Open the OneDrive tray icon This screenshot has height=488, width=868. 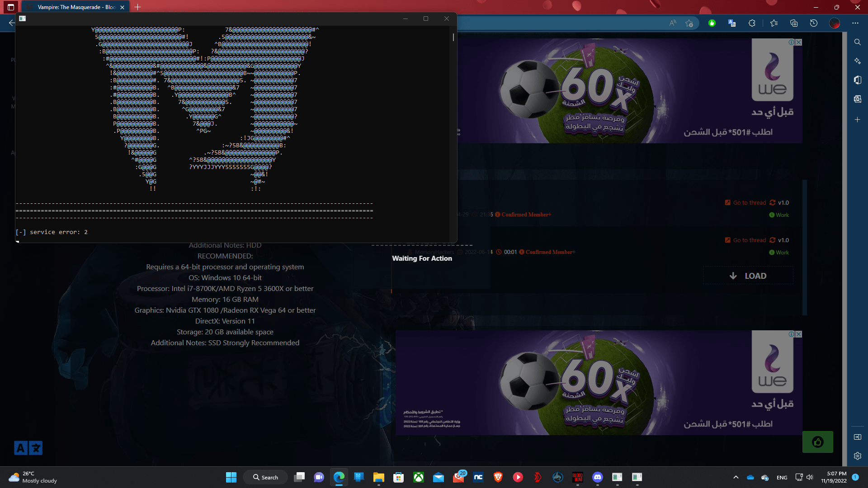pyautogui.click(x=750, y=477)
